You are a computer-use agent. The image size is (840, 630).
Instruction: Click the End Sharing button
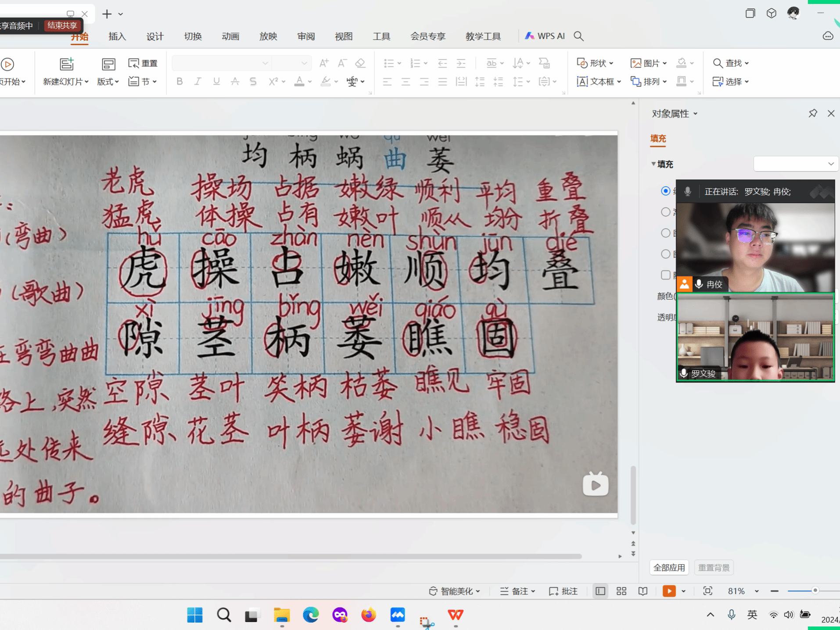click(62, 25)
